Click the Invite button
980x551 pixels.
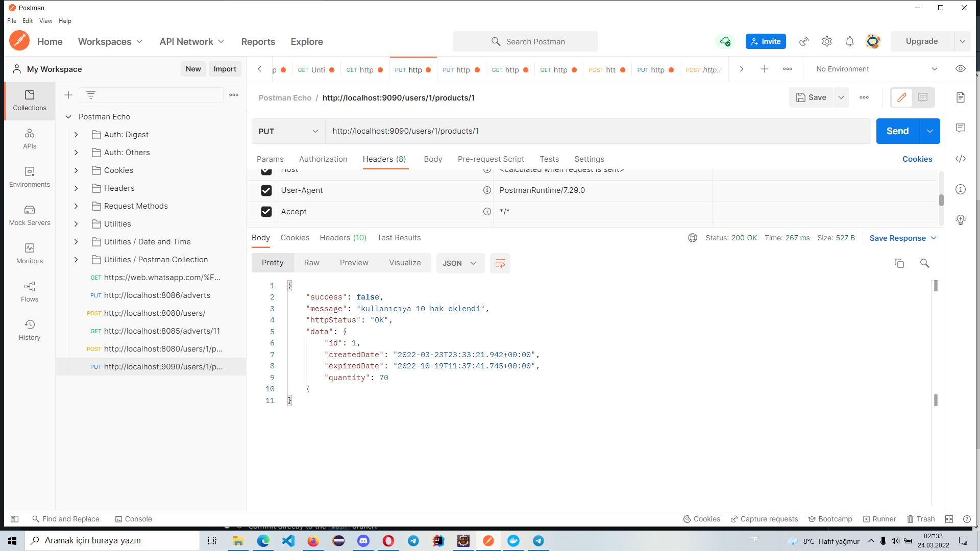765,41
